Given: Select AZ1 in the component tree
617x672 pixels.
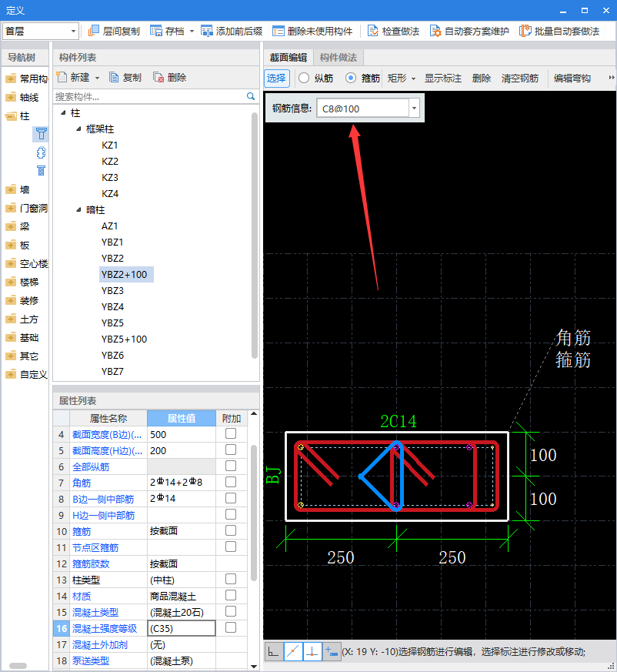Looking at the screenshot, I should 110,226.
